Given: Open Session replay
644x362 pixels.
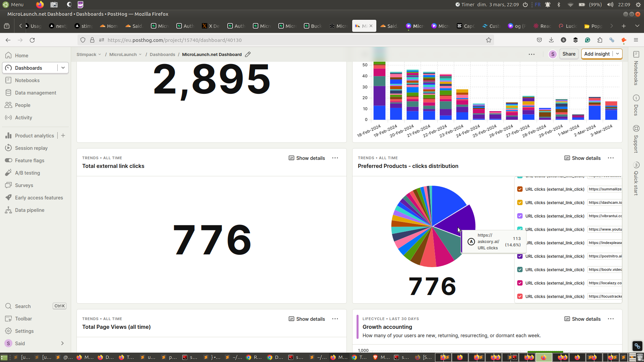Looking at the screenshot, I should coord(31,148).
